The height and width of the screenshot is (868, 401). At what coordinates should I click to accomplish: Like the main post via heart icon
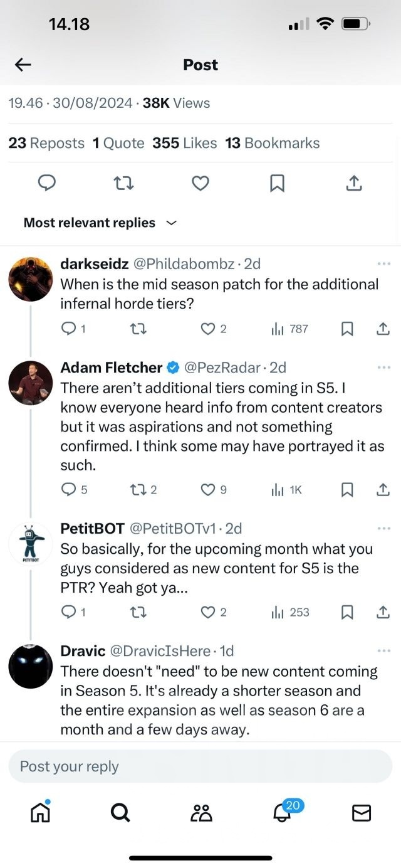[200, 183]
